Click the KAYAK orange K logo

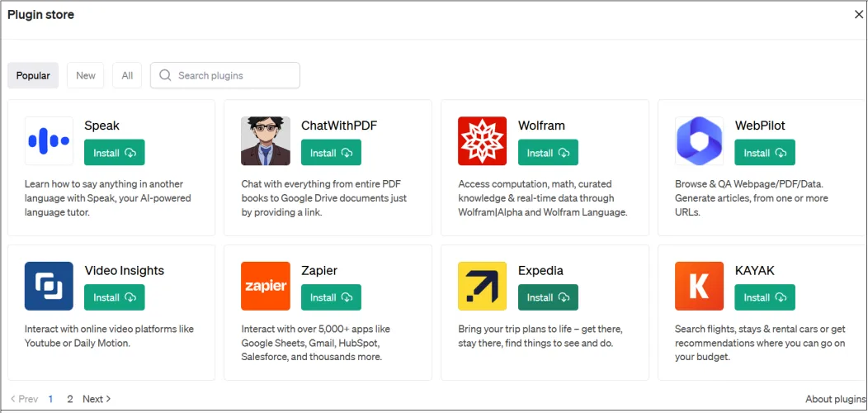(x=699, y=286)
